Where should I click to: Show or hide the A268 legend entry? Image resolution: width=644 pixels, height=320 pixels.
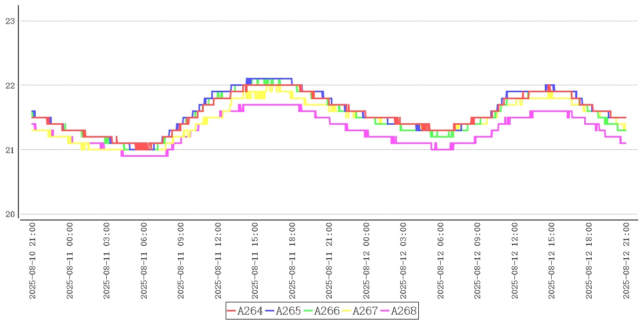[x=403, y=311]
